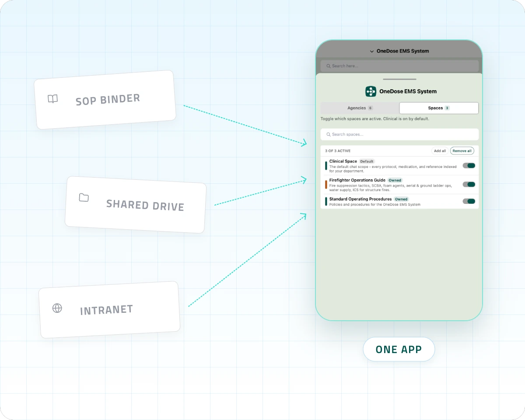Click the ONE APP label button

click(399, 349)
